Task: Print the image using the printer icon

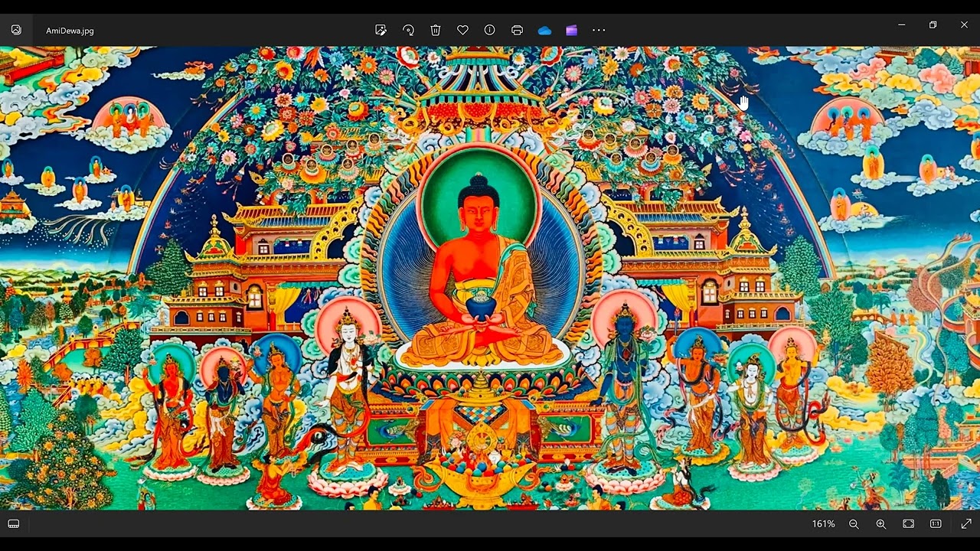Action: tap(517, 30)
